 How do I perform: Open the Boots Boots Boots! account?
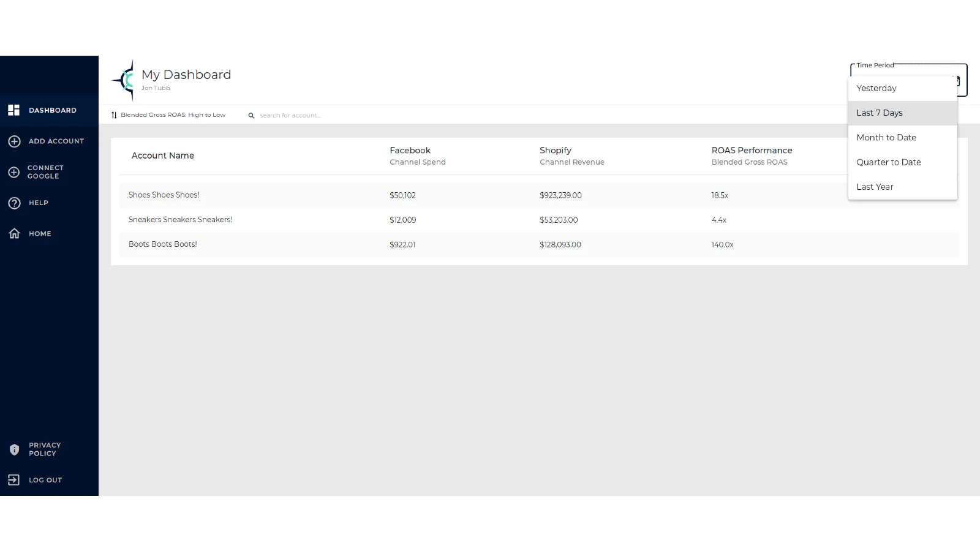163,244
